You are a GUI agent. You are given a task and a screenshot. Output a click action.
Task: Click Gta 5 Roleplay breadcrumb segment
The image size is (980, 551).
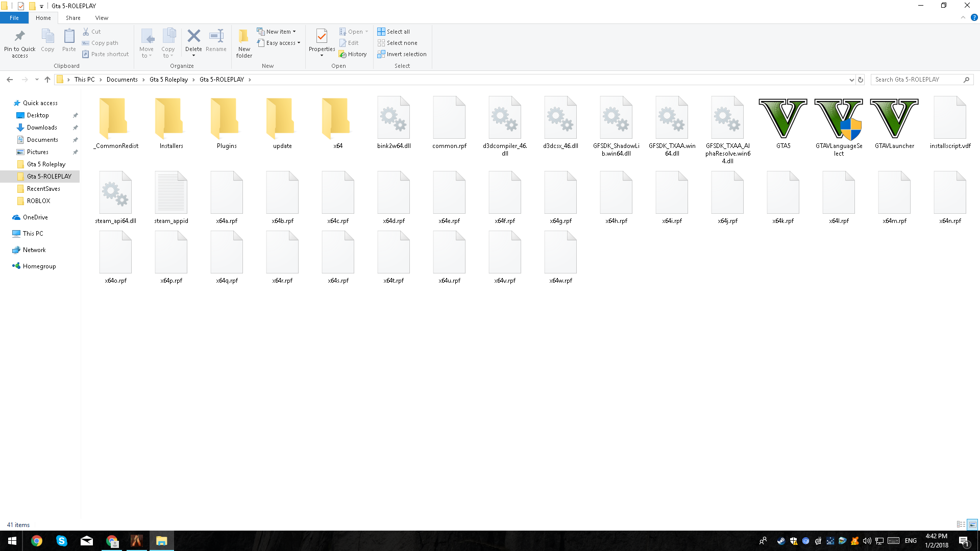click(x=168, y=80)
